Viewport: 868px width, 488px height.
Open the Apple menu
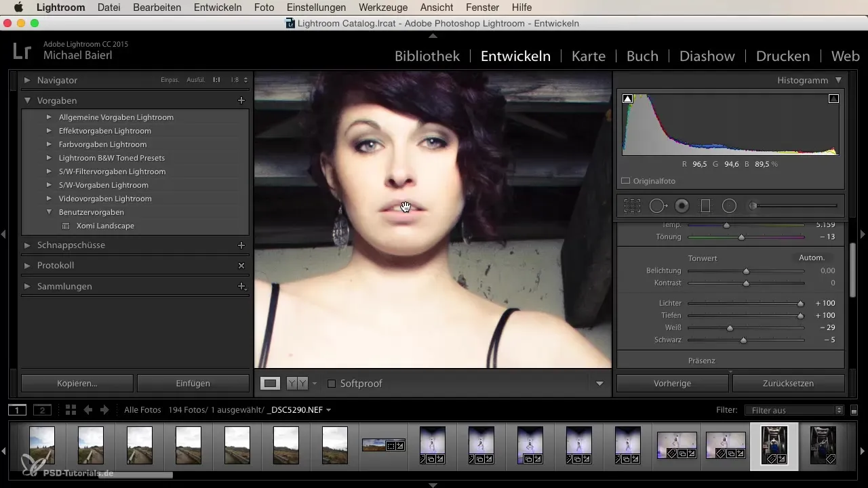point(18,7)
